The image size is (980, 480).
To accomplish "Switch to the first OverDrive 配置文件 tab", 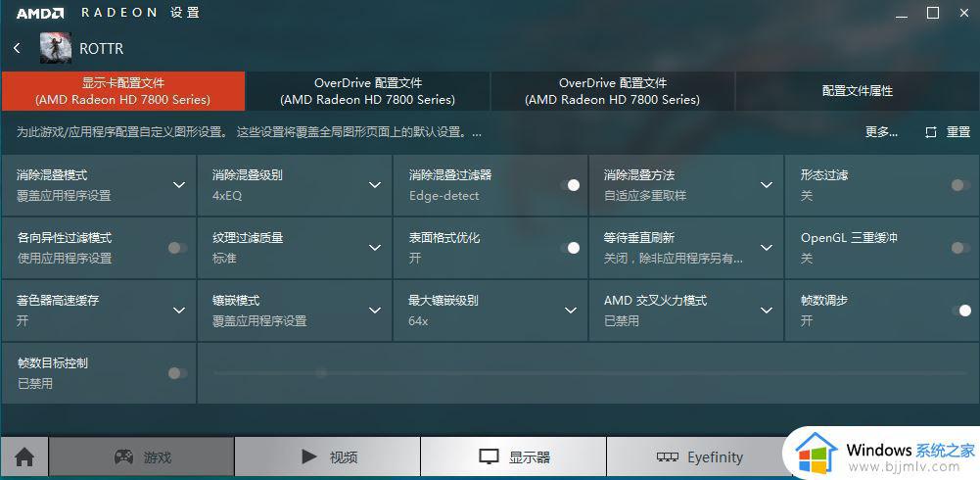I will click(x=367, y=91).
